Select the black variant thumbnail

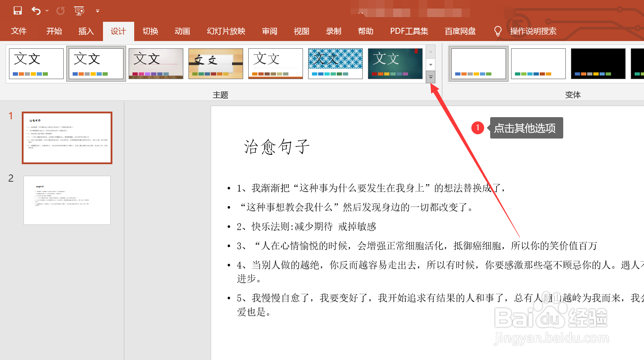pyautogui.click(x=598, y=64)
